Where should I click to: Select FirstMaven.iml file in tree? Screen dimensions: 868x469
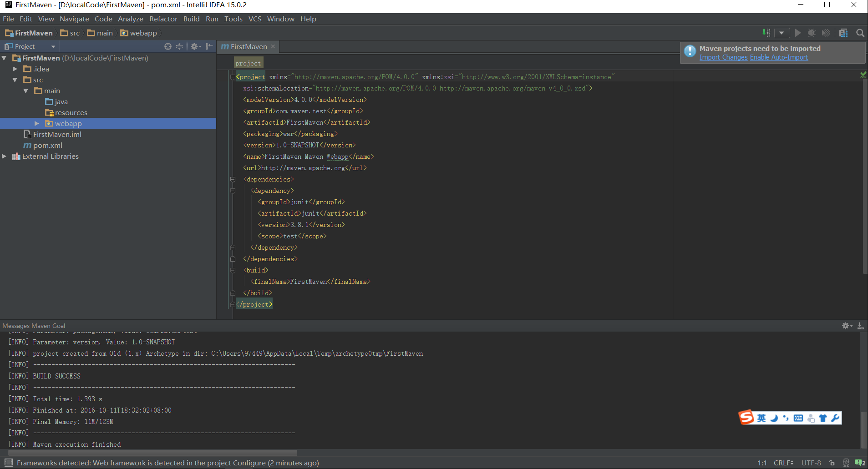click(52, 135)
